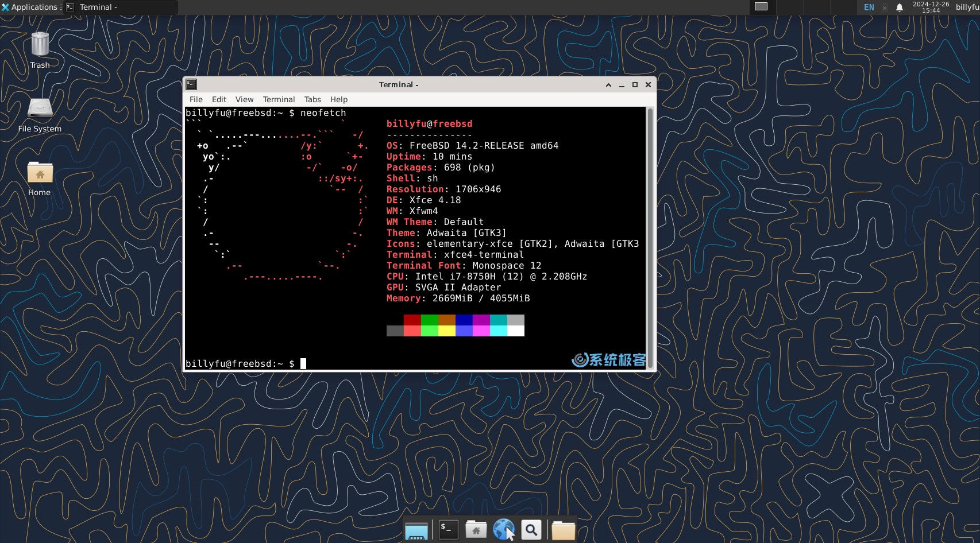Click the 'Theme: Adwaita [GTK3]' line
The height and width of the screenshot is (543, 980).
coord(446,233)
